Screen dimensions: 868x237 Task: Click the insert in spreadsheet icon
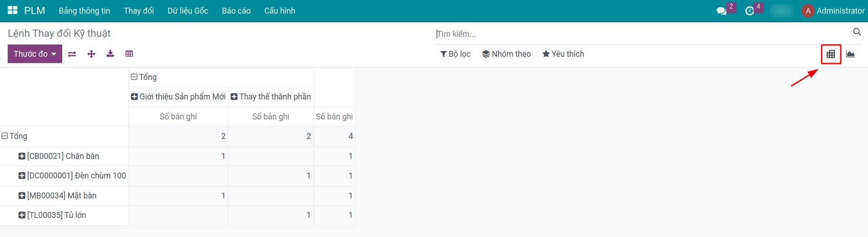(x=129, y=54)
